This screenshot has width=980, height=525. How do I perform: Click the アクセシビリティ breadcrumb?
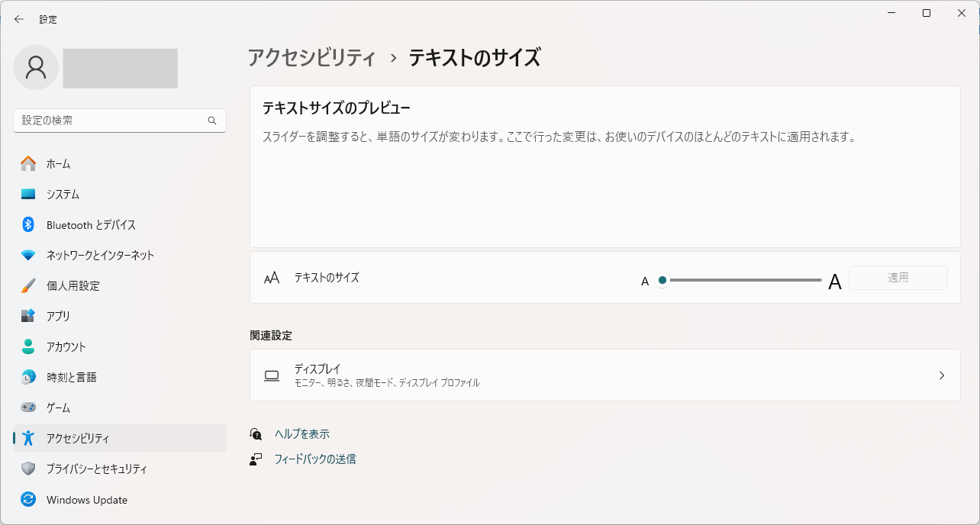pos(313,57)
